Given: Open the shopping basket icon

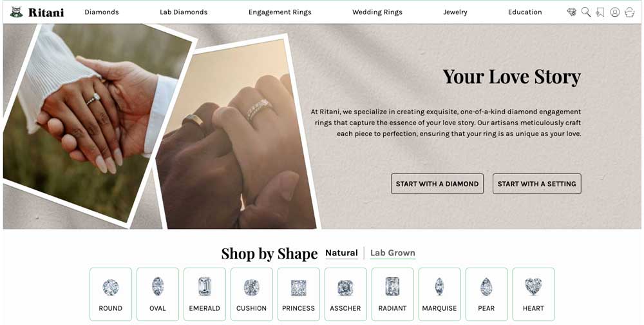Looking at the screenshot, I should [629, 12].
